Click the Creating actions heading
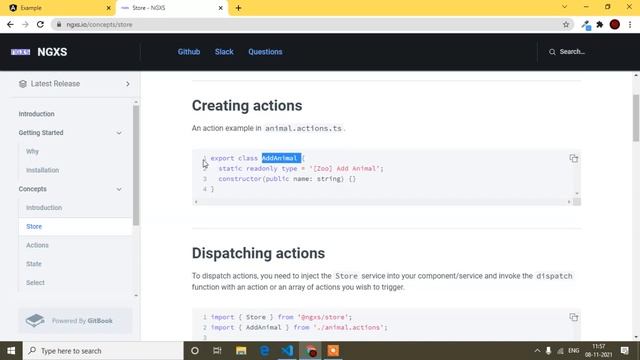This screenshot has width=640, height=360. click(x=247, y=106)
